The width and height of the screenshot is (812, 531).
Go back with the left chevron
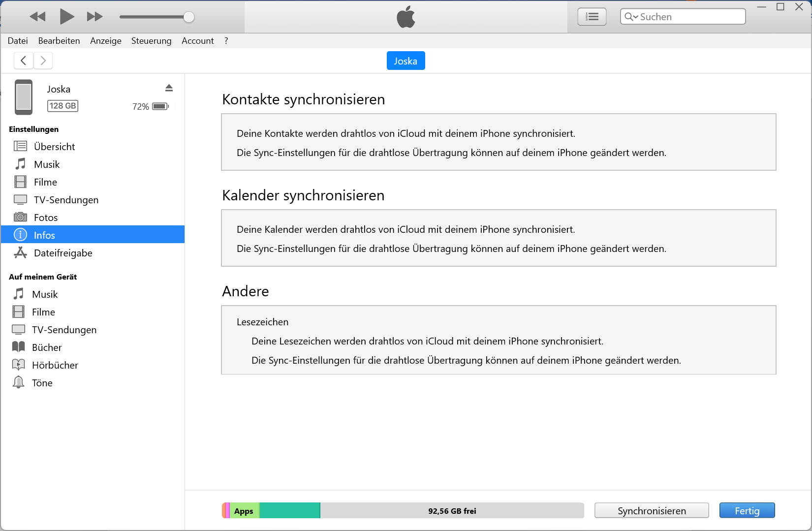point(24,61)
